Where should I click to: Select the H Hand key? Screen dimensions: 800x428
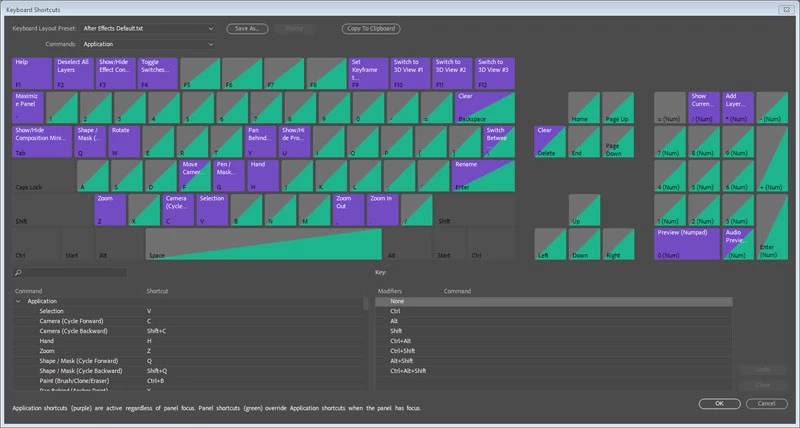coord(263,176)
